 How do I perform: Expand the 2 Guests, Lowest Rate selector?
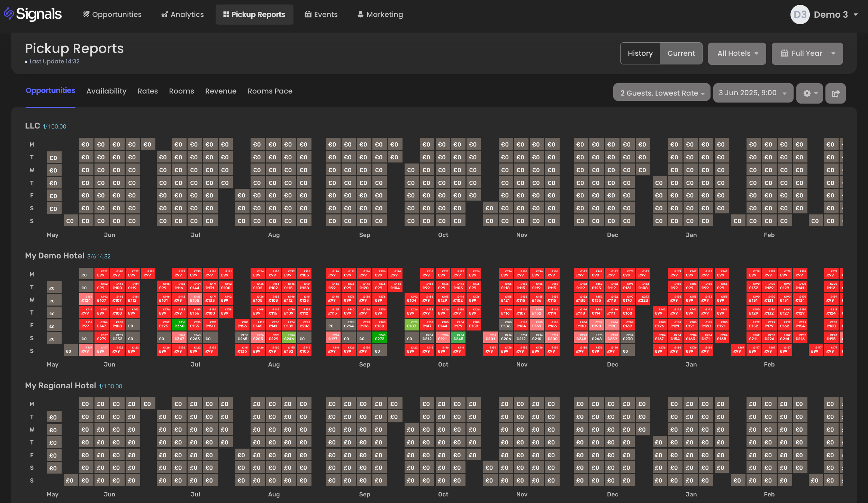click(x=662, y=93)
